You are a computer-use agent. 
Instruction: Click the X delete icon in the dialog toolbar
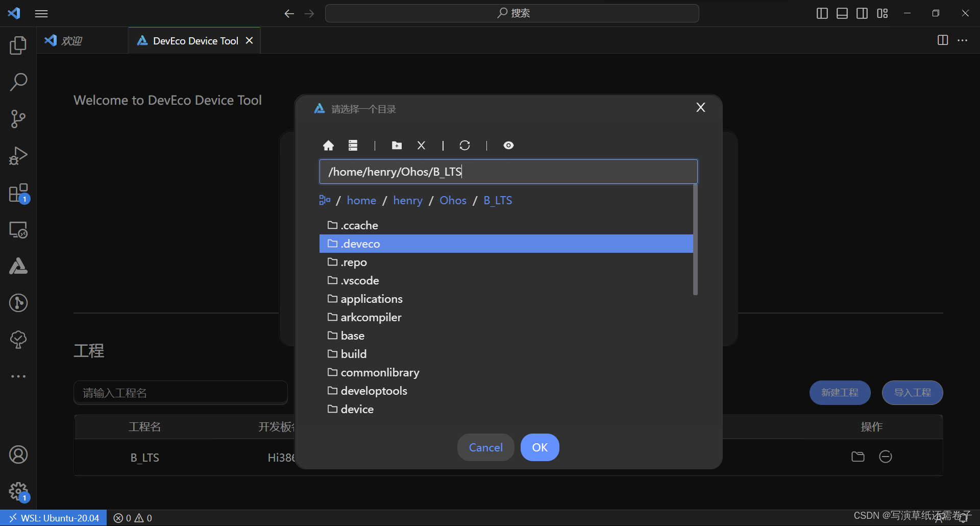click(421, 146)
